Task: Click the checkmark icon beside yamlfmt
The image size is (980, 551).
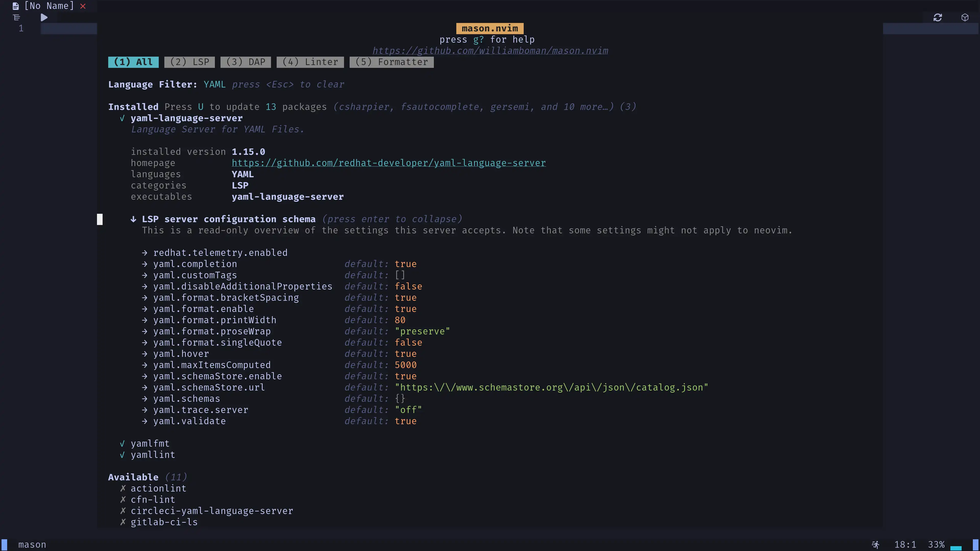Action: click(x=122, y=443)
